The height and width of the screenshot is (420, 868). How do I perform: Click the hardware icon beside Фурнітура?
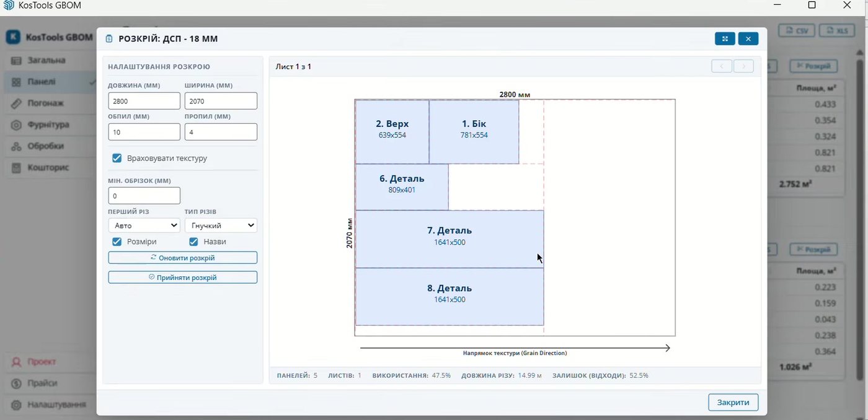point(16,125)
